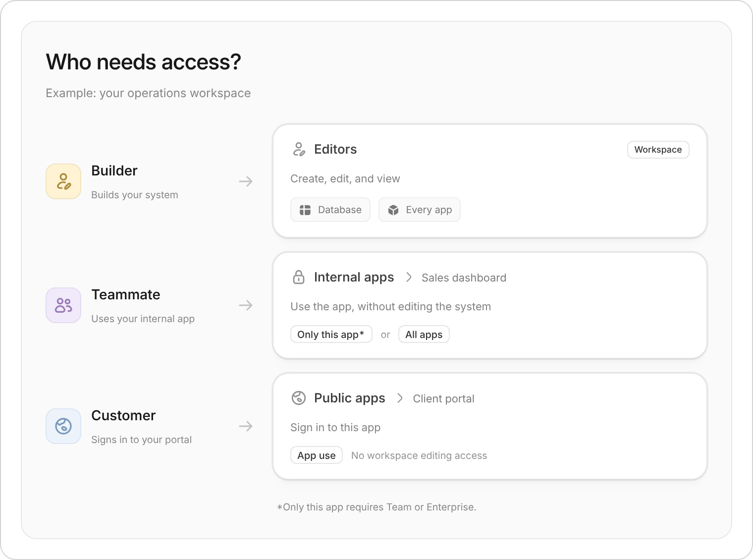
Task: Click the purple Teammate people icon
Action: tap(63, 305)
